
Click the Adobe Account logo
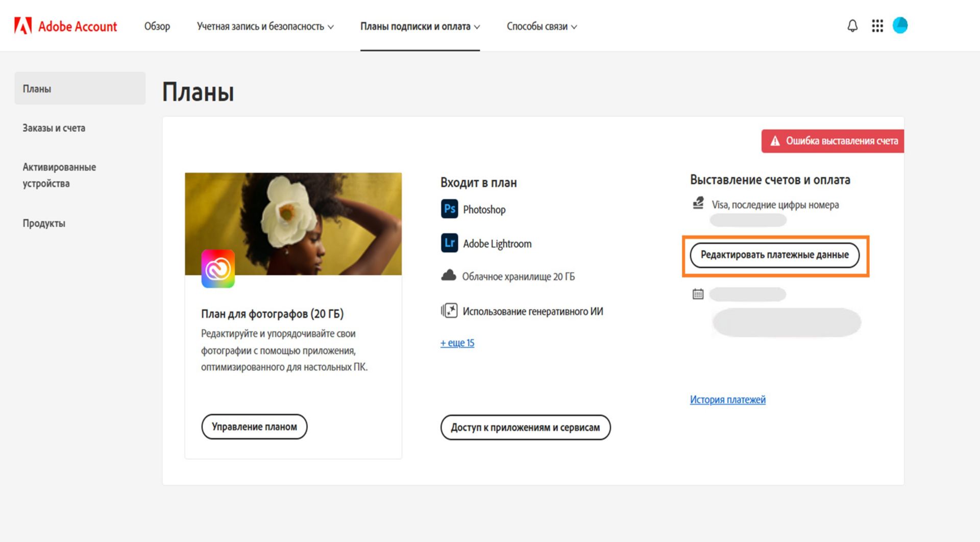(x=65, y=26)
